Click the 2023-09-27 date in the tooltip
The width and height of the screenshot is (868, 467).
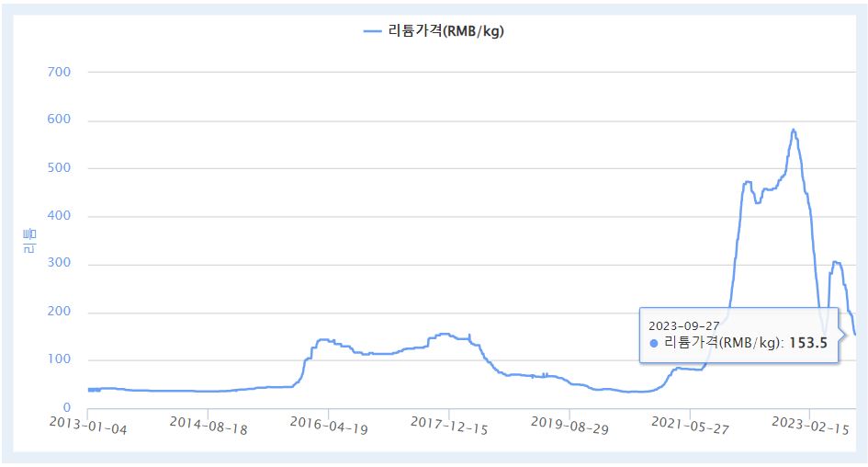pos(683,325)
